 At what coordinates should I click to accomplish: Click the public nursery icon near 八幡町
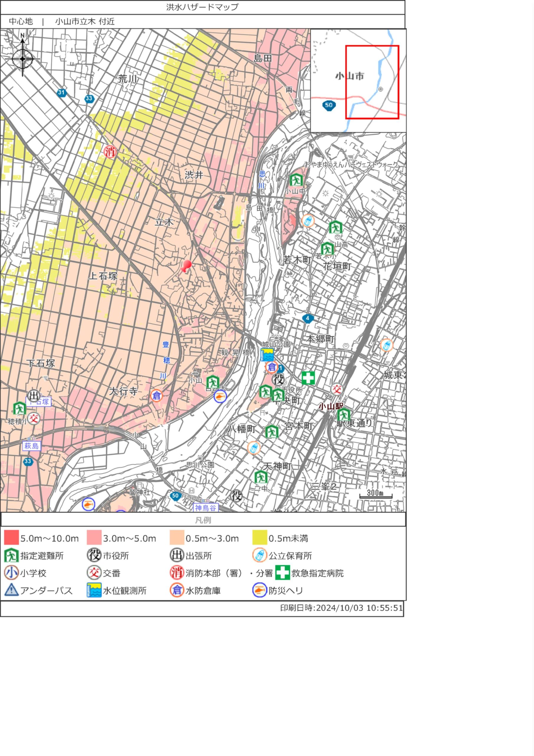[254, 448]
